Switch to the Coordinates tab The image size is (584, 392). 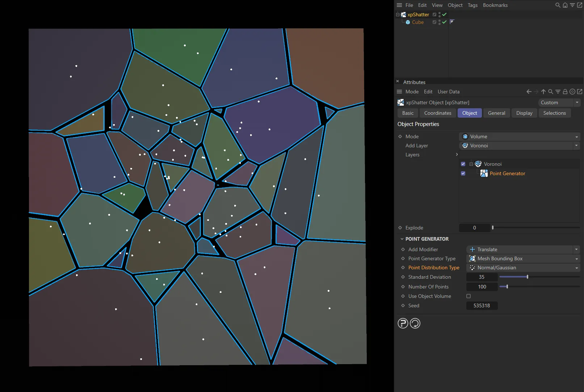coord(437,113)
